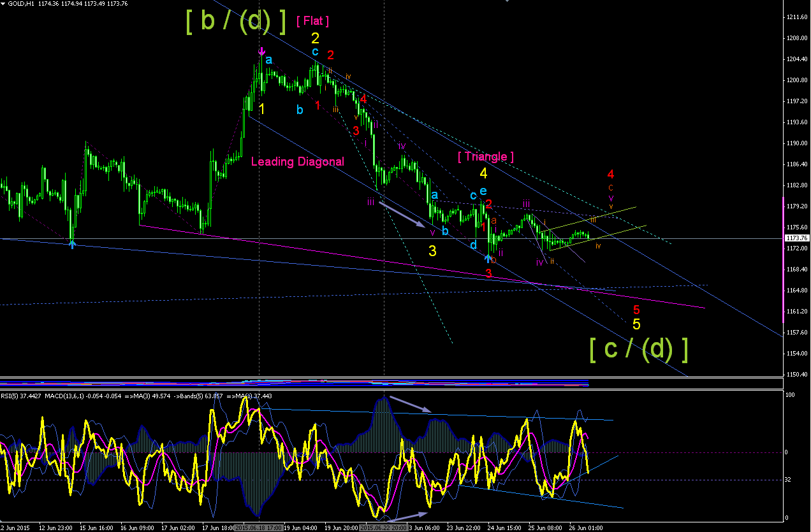This screenshot has height=532, width=811.
Task: Click the 1179.20 price axis label
Action: pyautogui.click(x=797, y=206)
